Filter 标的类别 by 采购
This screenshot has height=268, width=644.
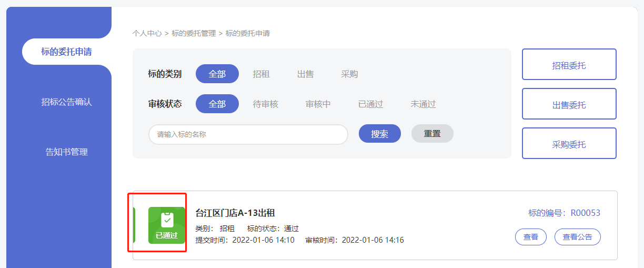pos(349,74)
